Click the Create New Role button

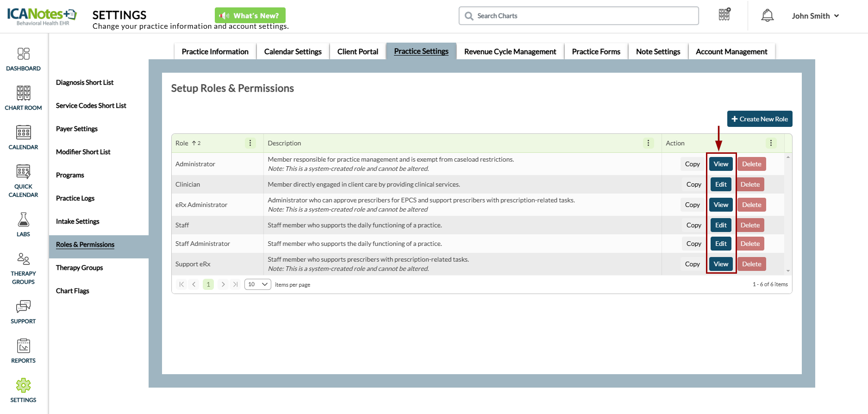759,119
